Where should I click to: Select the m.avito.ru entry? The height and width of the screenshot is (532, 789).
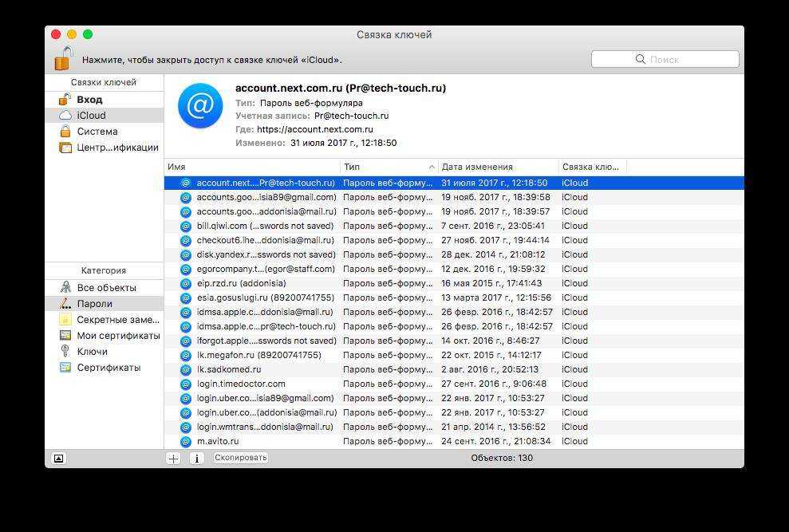point(454,441)
